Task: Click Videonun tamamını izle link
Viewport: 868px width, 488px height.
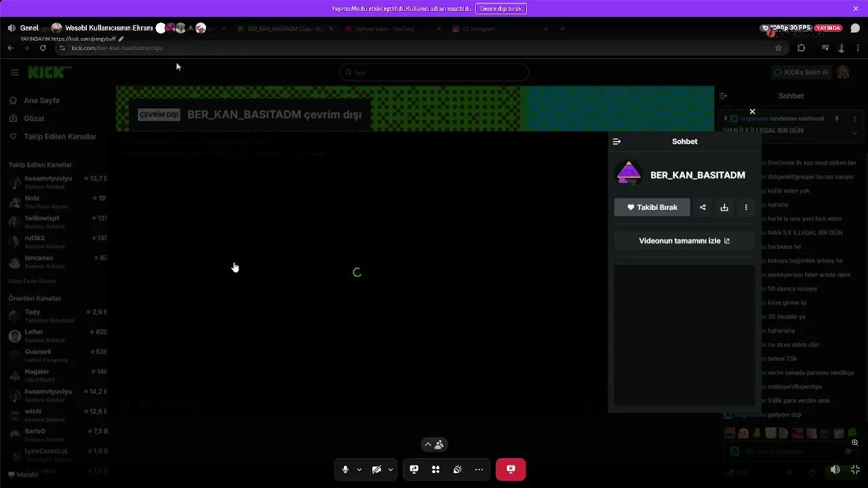Action: [x=684, y=241]
